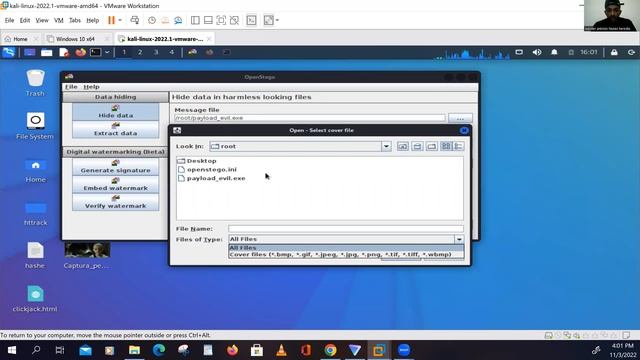Viewport: 640px width, 360px height.
Task: Open VLC from Windows taskbar
Action: tap(281, 350)
